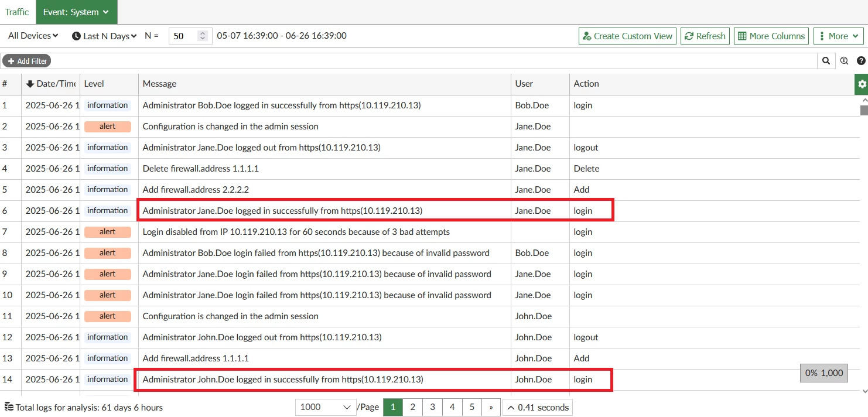Select row 9 Jane.Doe login failed message

coord(317,274)
